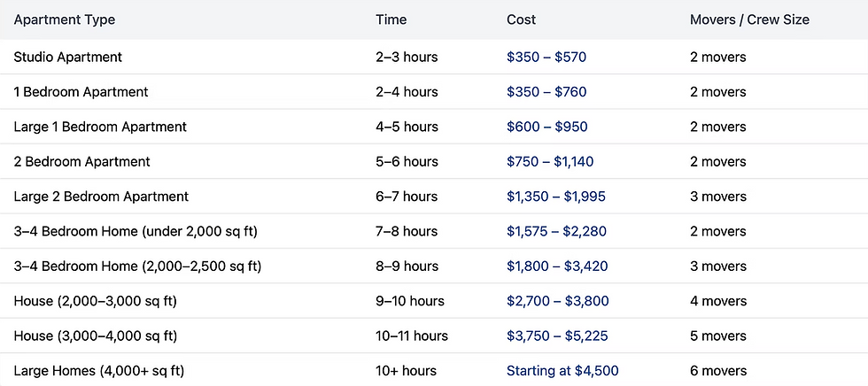The width and height of the screenshot is (868, 386).
Task: Click the 6 movers crew size cell
Action: click(718, 371)
